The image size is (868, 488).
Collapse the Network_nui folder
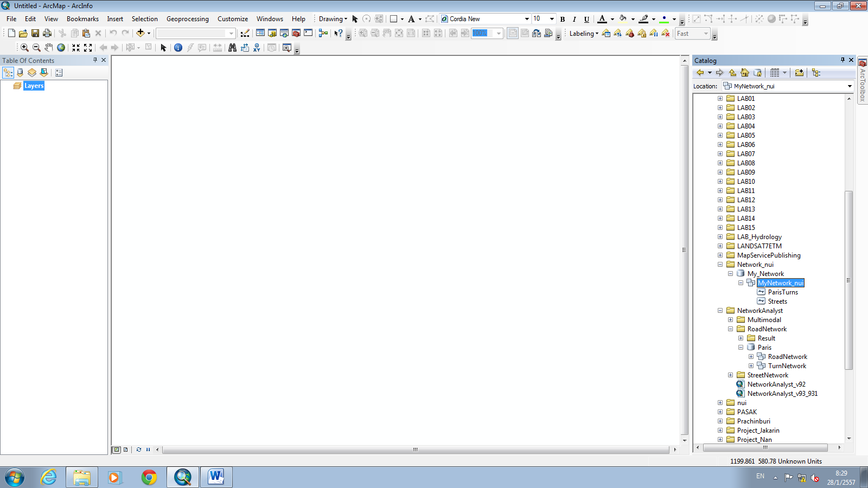(720, 265)
